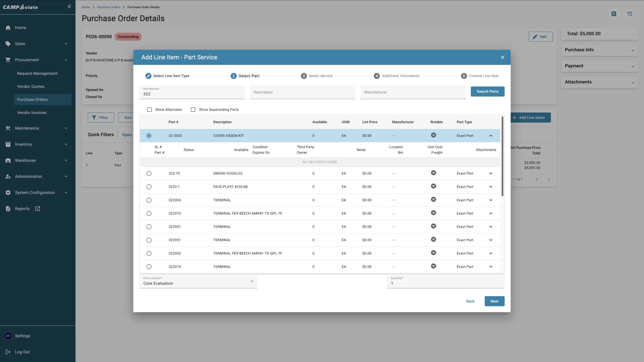Expand row details for part 322004

[491, 200]
